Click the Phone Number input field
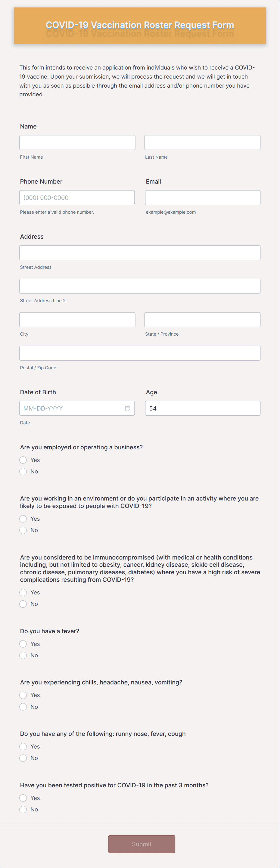280x868 pixels. click(77, 197)
